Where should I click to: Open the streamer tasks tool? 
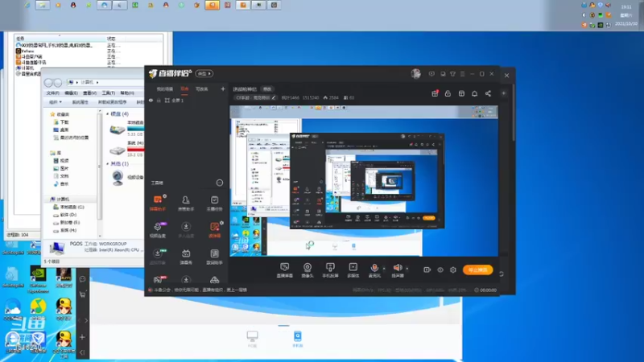[x=214, y=203]
